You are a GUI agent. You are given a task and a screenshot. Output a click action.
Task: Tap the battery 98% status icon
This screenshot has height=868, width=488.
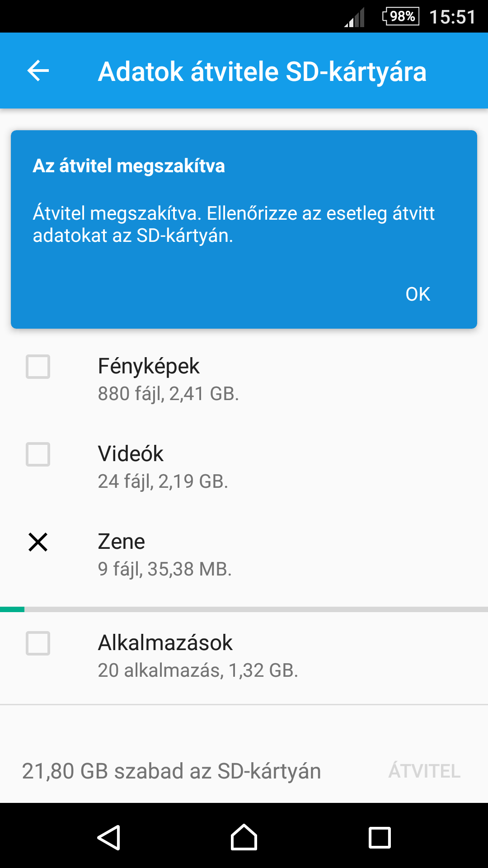[x=400, y=17]
